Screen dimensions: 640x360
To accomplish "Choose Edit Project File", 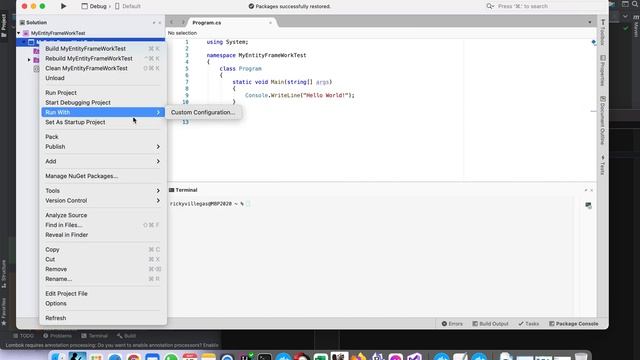I will coord(102,293).
